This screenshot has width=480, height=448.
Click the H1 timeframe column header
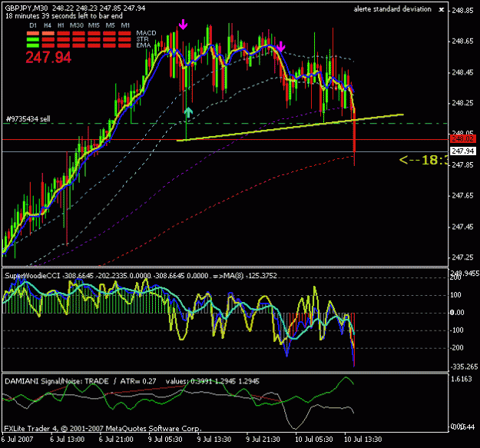[61, 25]
